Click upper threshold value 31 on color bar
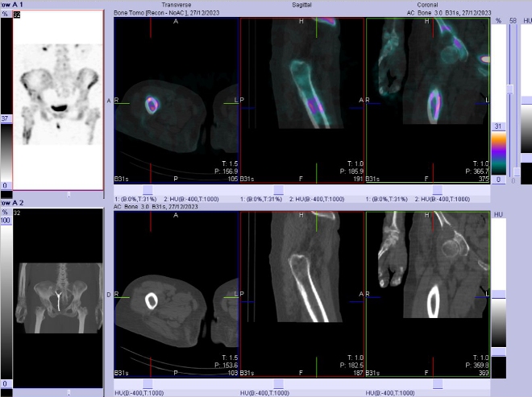 coord(498,126)
